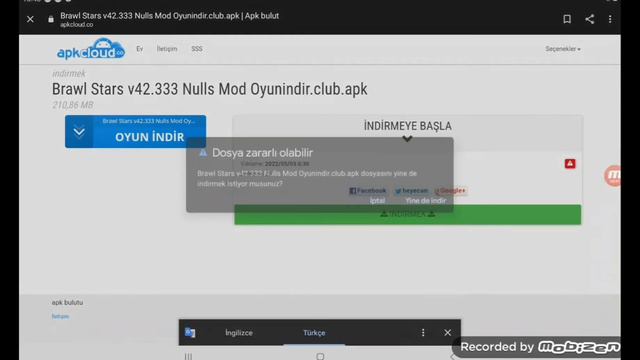Close the browser tab with X icon
640x360 pixels.
click(x=30, y=19)
